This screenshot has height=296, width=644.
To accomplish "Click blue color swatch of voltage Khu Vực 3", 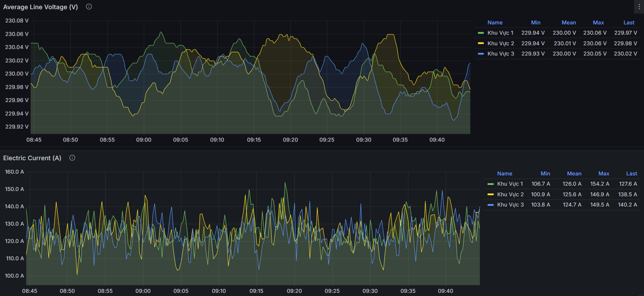I will (481, 54).
